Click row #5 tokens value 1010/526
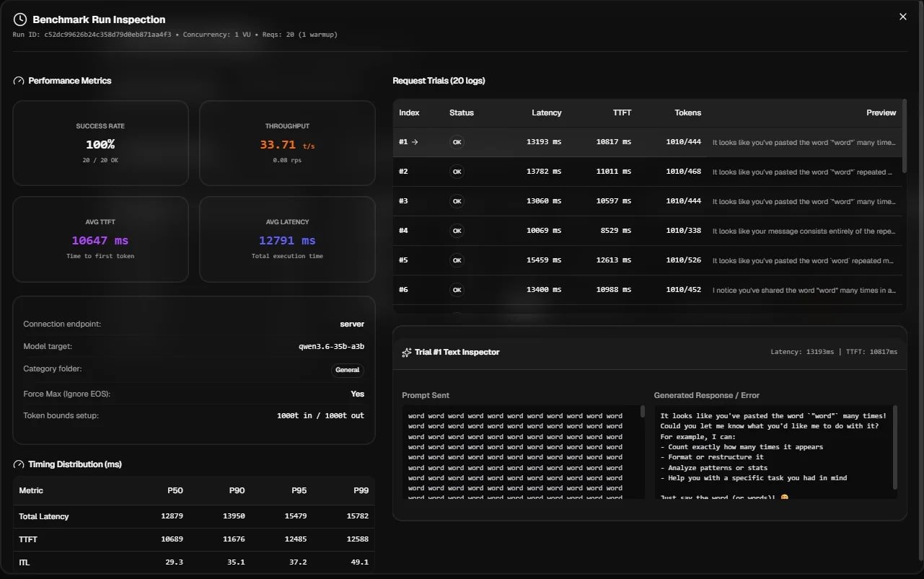924x579 pixels. (684, 260)
